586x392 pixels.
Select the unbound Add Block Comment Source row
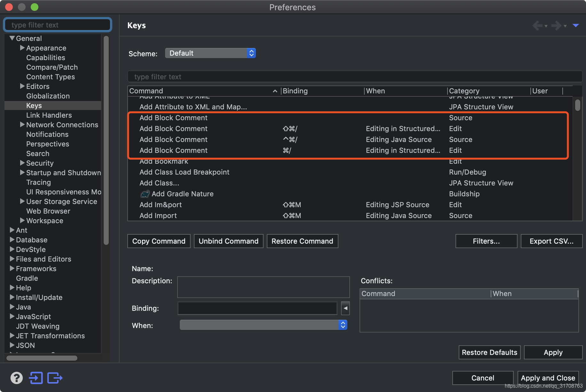pyautogui.click(x=350, y=118)
